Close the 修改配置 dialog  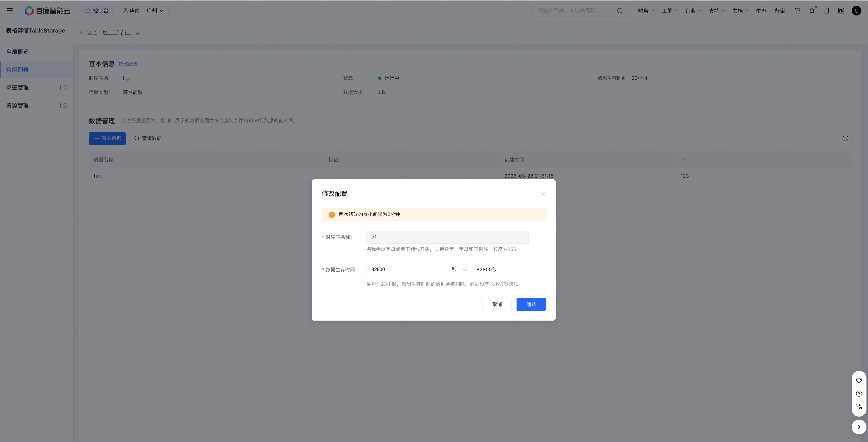(542, 194)
